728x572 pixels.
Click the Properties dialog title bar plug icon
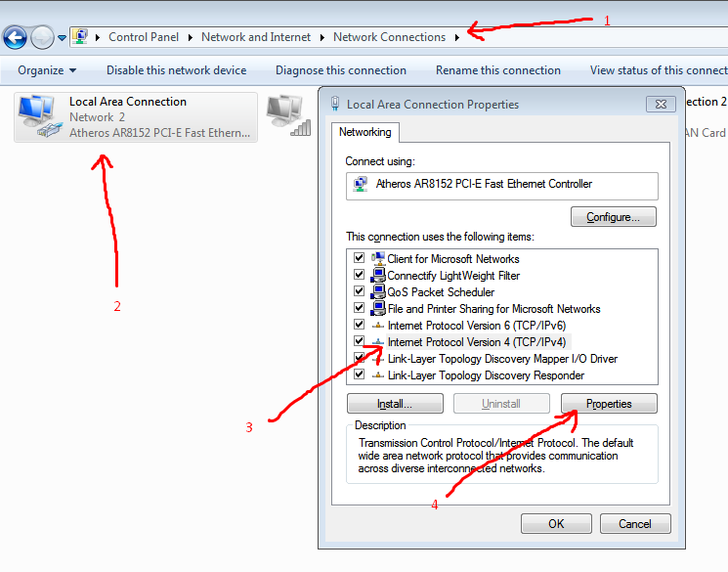click(335, 104)
